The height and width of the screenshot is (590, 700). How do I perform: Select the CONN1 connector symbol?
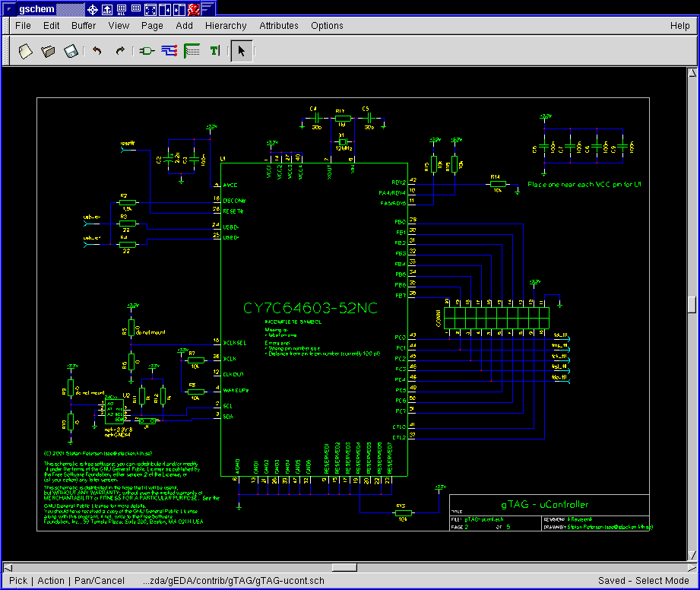click(496, 318)
